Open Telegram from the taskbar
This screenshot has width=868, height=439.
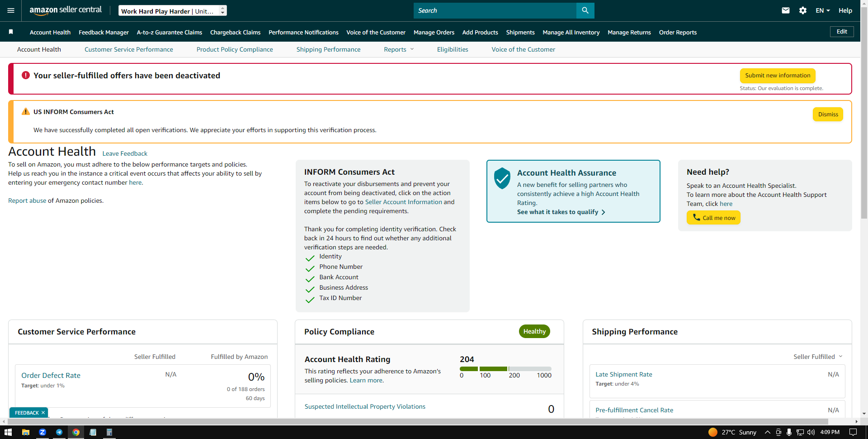pos(59,432)
